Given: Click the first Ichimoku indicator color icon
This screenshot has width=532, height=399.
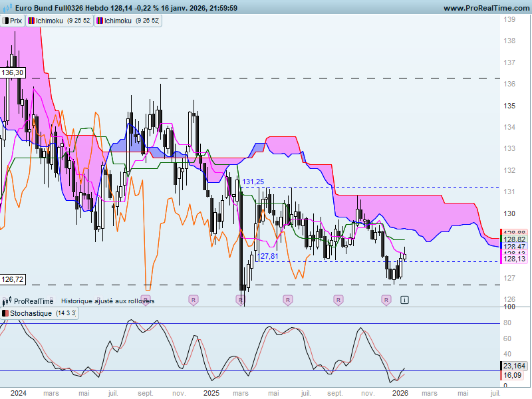Looking at the screenshot, I should click(31, 21).
